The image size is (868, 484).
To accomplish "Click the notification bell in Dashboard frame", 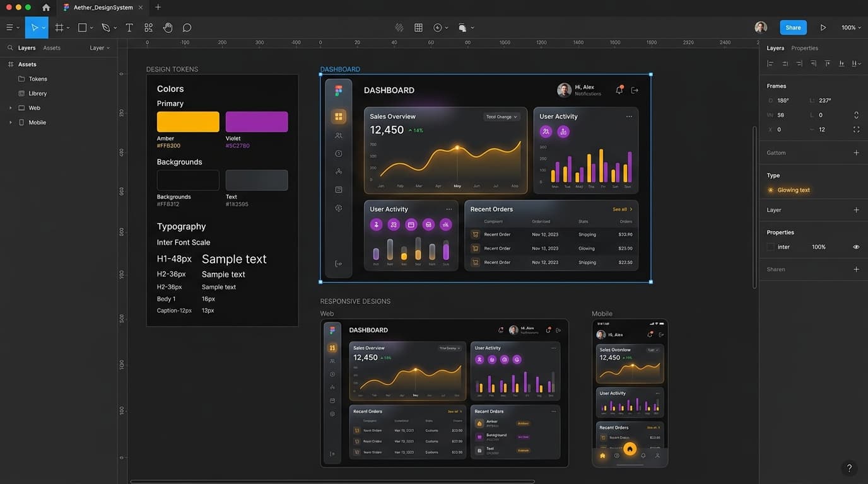I will [619, 90].
